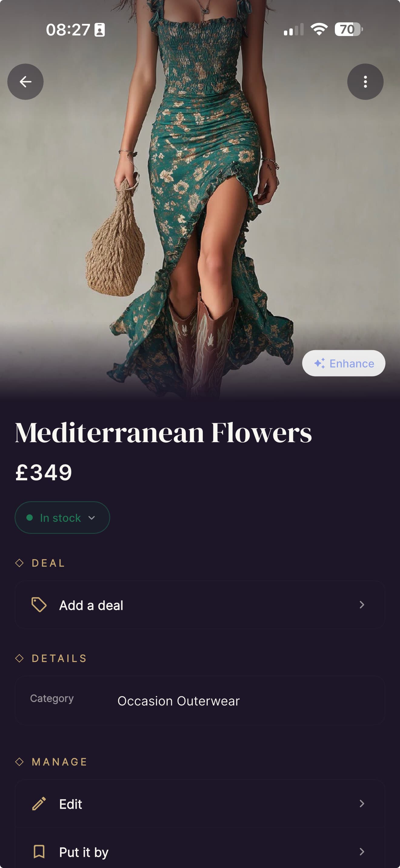Tap the pencil Edit icon
The width and height of the screenshot is (400, 868).
pos(39,804)
